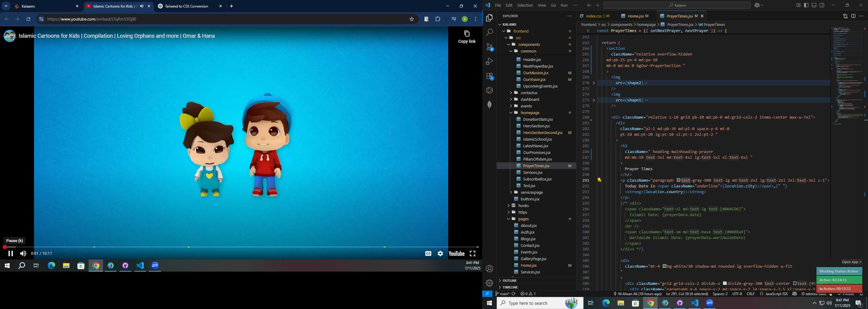This screenshot has width=868, height=309.
Task: Mute tab audio icon on Islamic Cartoons tab
Action: [x=142, y=6]
